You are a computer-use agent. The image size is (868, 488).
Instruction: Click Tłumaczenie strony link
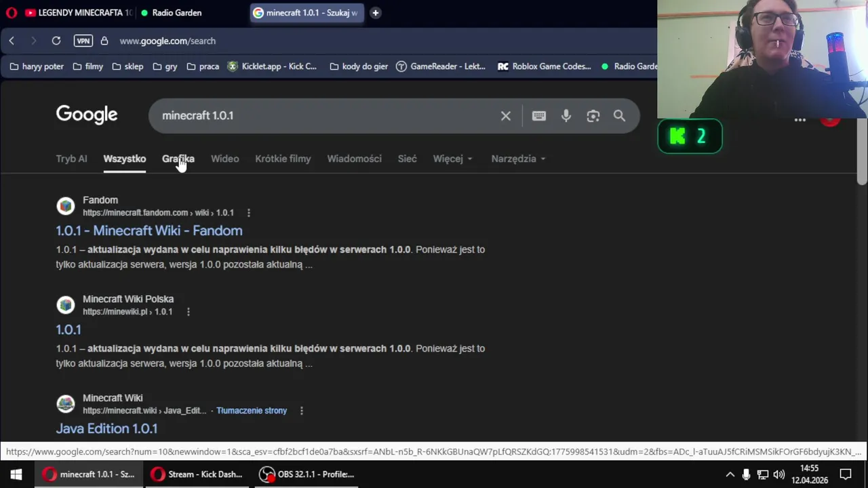coord(252,411)
